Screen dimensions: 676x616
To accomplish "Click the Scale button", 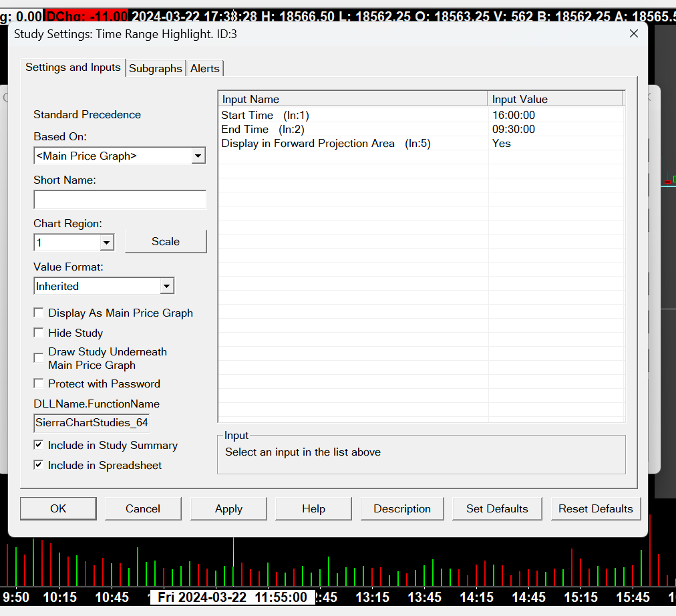I will click(x=166, y=241).
